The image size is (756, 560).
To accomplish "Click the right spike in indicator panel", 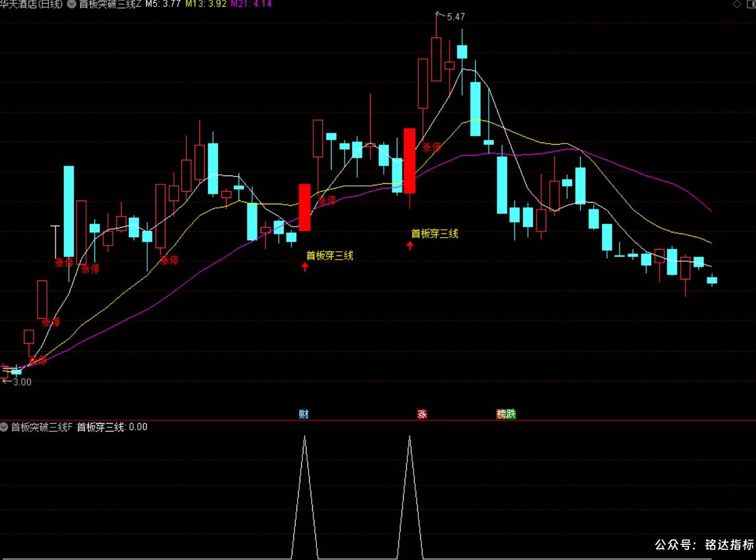I will (x=410, y=496).
